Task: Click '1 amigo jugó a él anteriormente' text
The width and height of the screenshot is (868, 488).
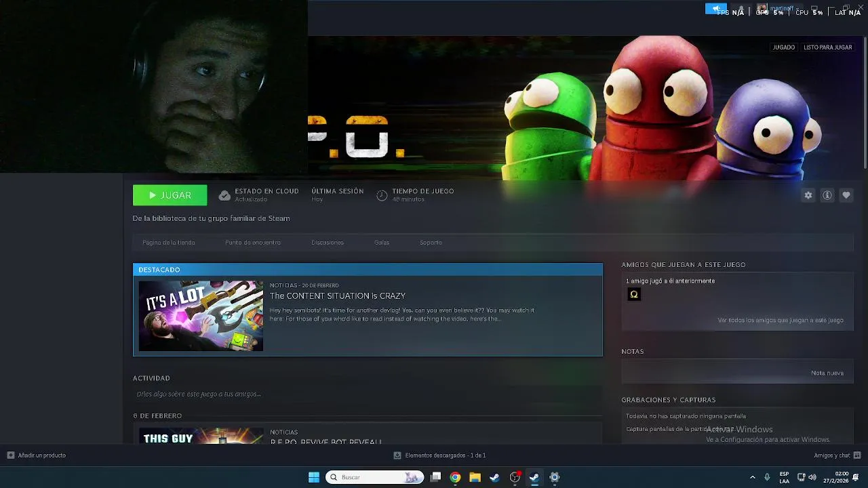Action: pos(670,281)
